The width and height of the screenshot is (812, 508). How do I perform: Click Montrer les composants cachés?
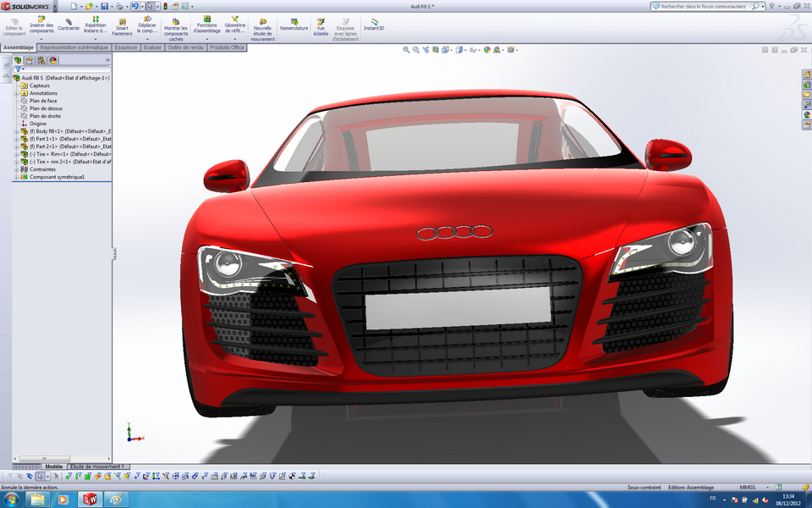tap(177, 26)
